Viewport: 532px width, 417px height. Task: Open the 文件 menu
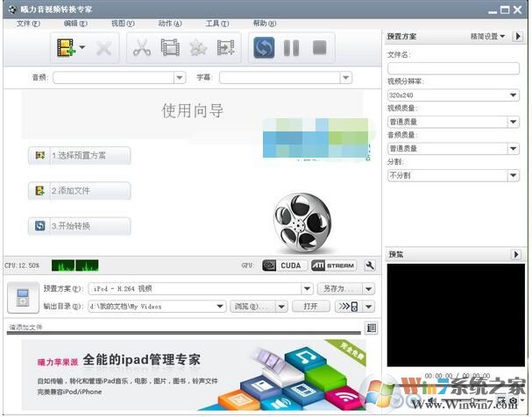28,23
